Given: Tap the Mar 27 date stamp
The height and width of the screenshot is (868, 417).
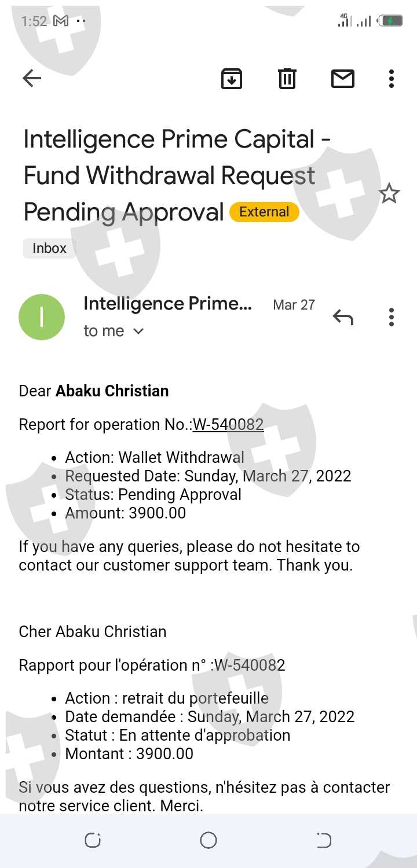Looking at the screenshot, I should click(x=294, y=305).
